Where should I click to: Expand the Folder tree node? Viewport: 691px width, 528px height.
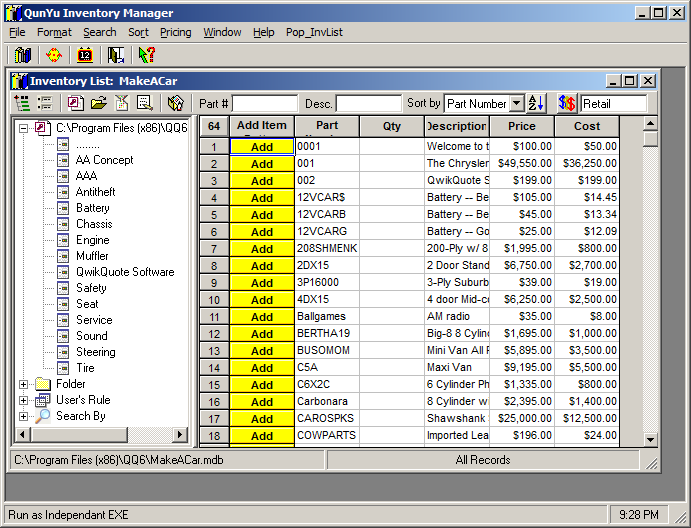point(24,384)
